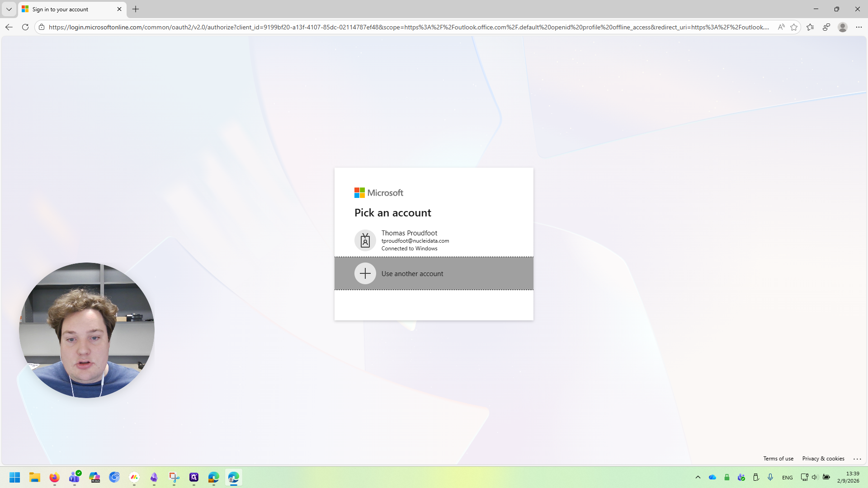The image size is (868, 488).
Task: Focus the address bar URL
Action: pos(409,27)
